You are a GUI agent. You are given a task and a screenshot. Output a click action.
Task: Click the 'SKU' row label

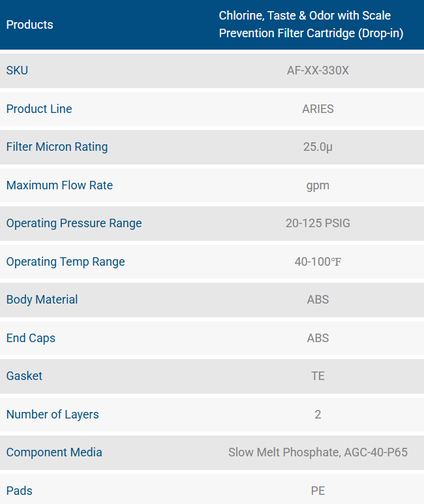pos(17,71)
